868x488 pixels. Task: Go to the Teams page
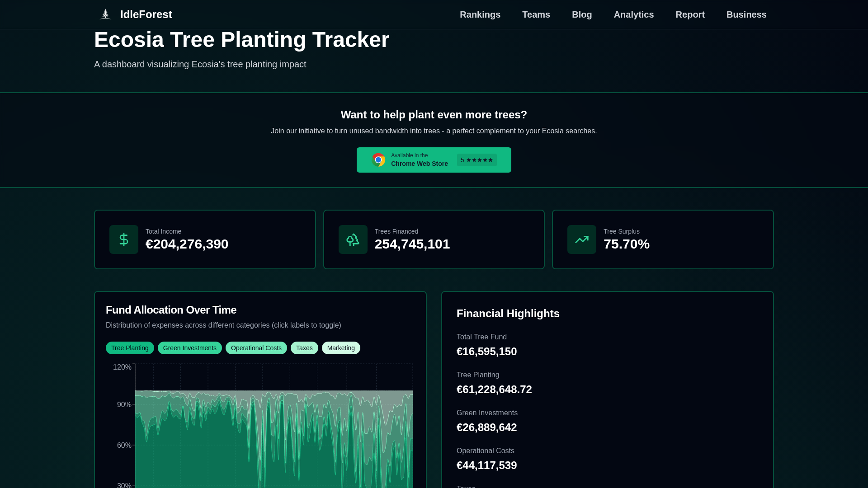(x=536, y=14)
